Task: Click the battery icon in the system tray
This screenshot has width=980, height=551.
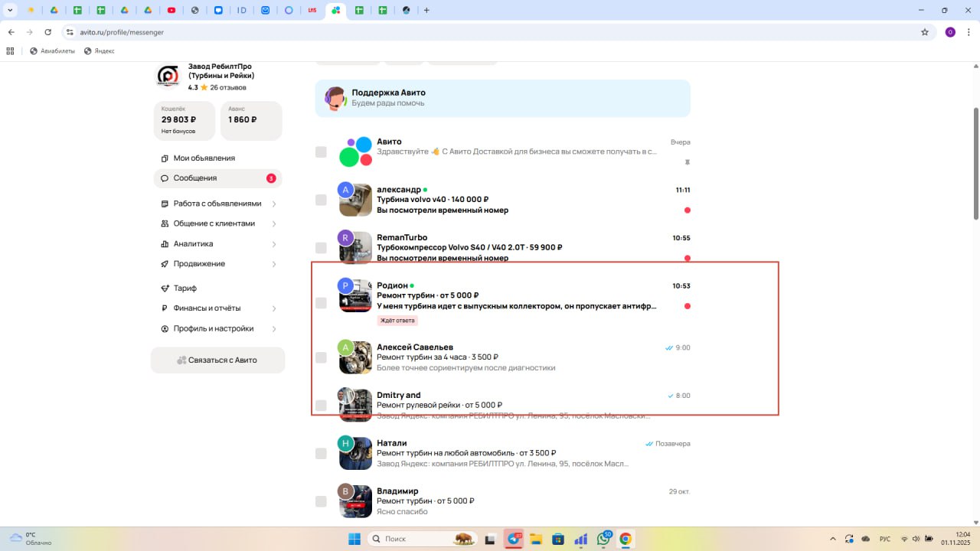Action: coord(929,539)
